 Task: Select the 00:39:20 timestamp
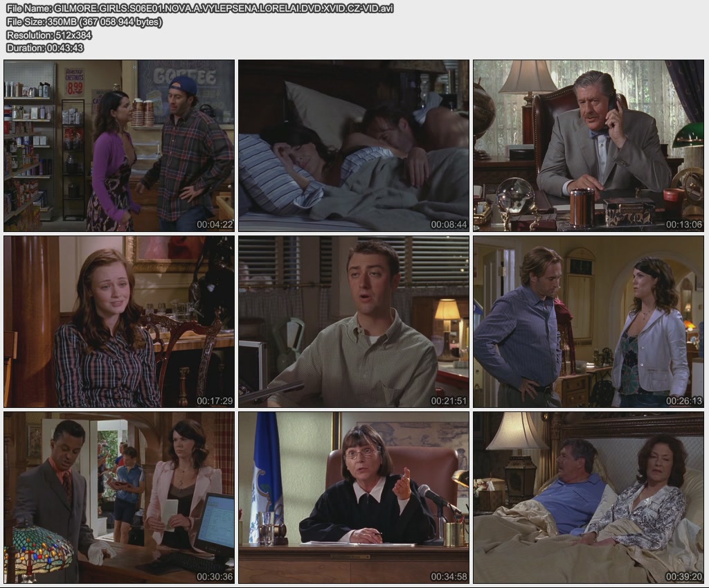pos(683,576)
